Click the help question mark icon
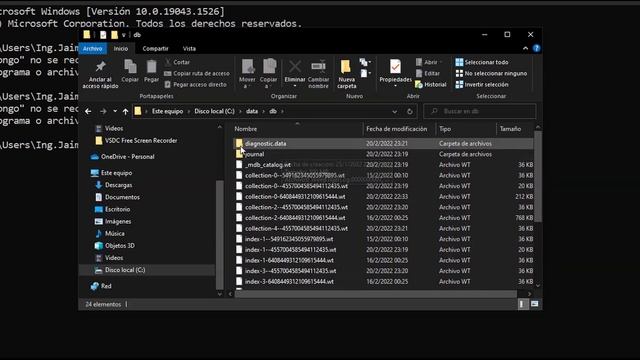The image size is (640, 360). tap(536, 48)
